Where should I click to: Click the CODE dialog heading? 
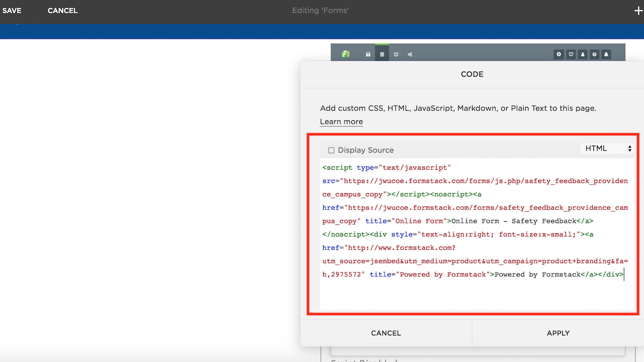(472, 74)
